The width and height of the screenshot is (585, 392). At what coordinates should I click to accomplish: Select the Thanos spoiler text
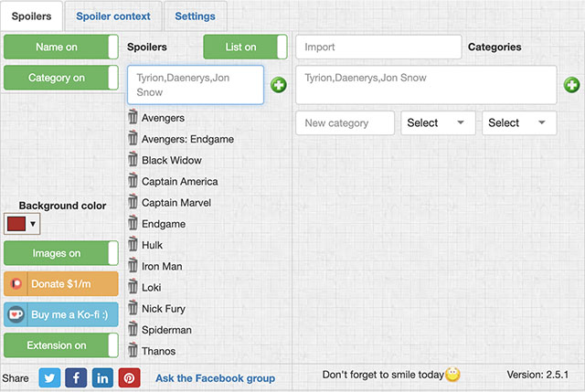pos(158,352)
